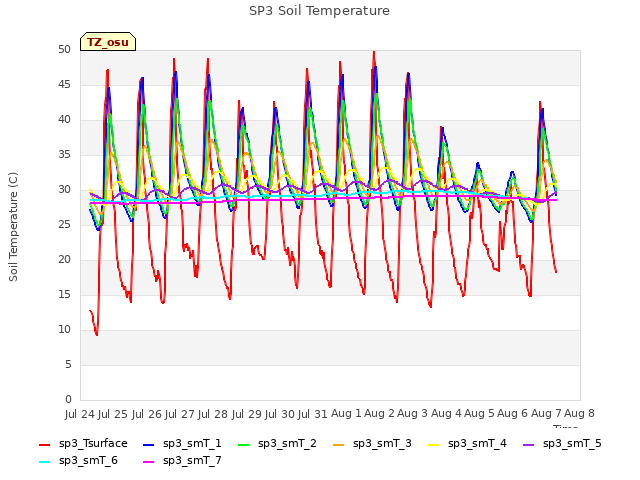
Task: Click the Aug 7 x-axis tick label
Action: tap(546, 414)
